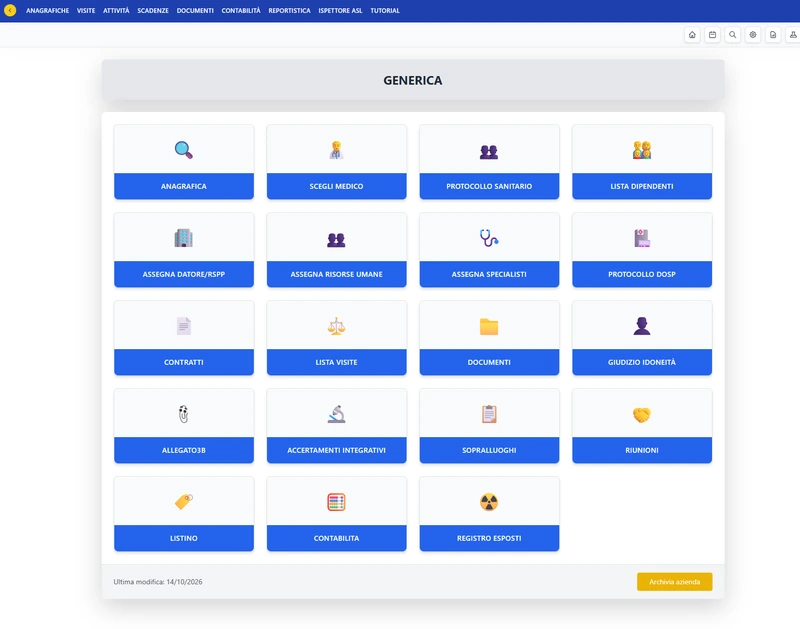Click the paperclip Allegato3B icon
The width and height of the screenshot is (800, 629).
pos(184,414)
